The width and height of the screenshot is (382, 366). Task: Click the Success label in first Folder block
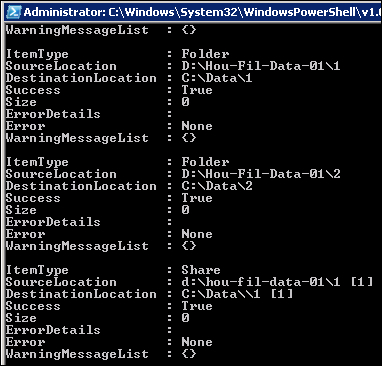[33, 90]
